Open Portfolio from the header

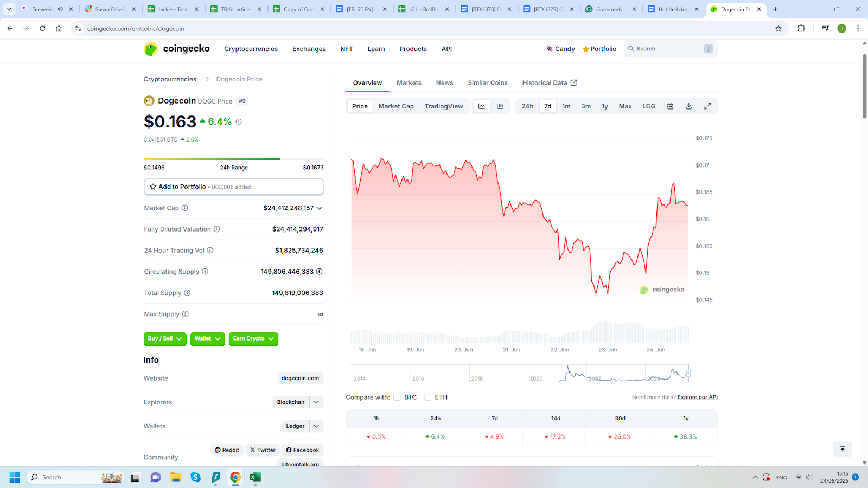[599, 49]
